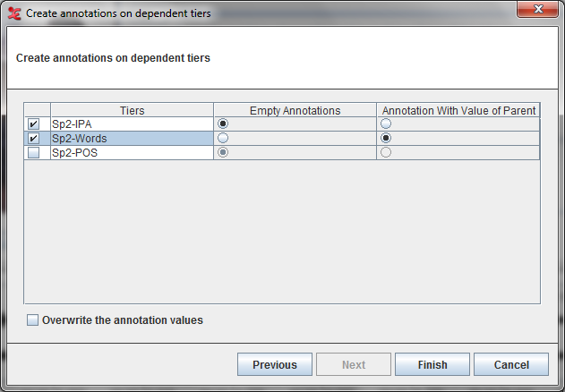565x392 pixels.
Task: Select Empty Annotations for Sp2-IPA
Action: coord(223,124)
